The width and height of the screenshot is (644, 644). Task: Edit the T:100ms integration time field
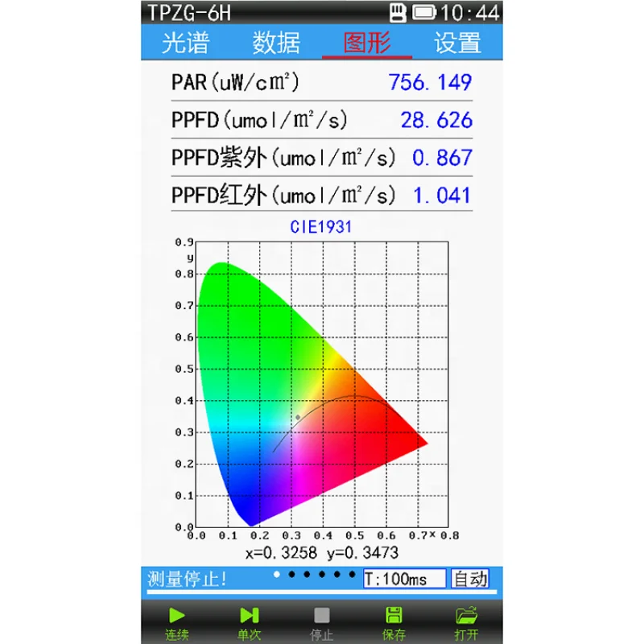pyautogui.click(x=405, y=579)
